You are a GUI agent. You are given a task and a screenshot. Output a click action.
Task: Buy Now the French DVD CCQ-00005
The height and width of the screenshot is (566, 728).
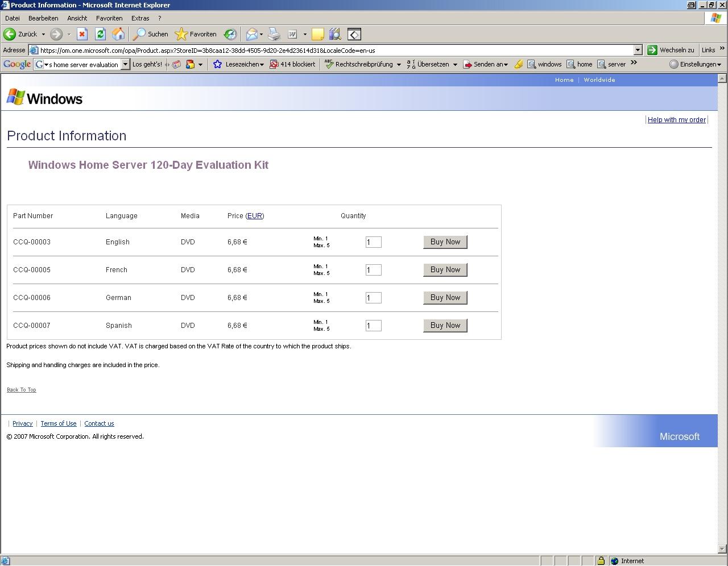click(x=445, y=270)
